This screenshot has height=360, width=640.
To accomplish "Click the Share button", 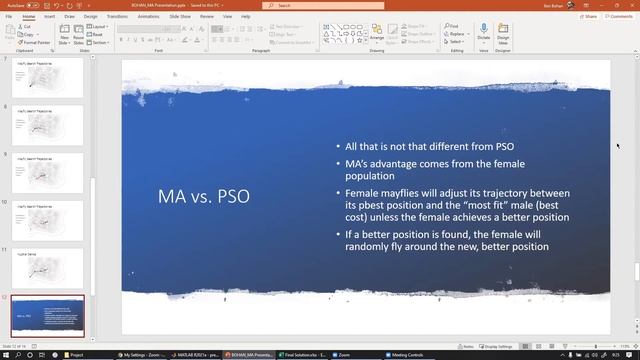I will [589, 16].
